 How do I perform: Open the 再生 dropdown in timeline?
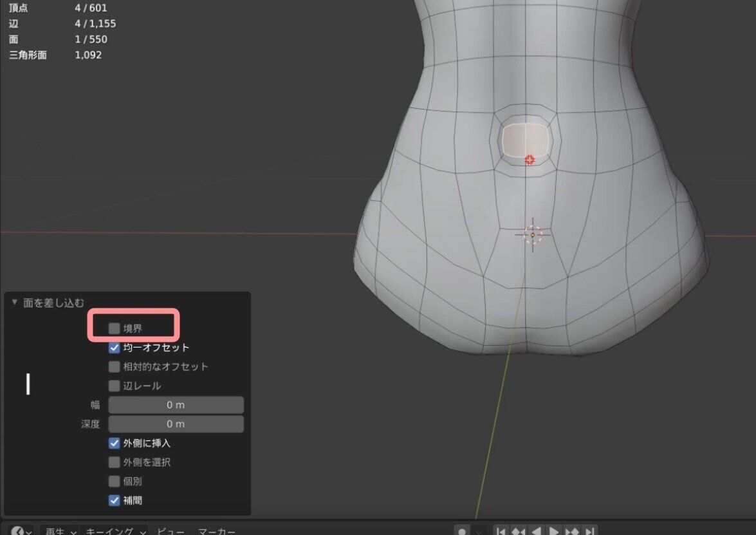tap(60, 530)
